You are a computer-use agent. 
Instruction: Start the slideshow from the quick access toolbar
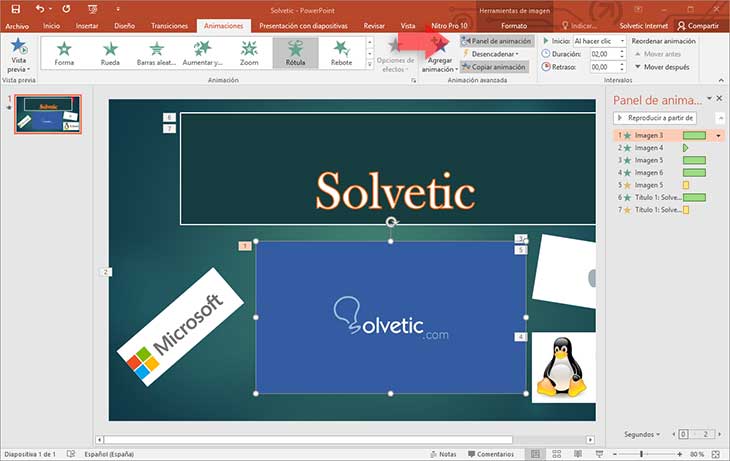point(93,9)
